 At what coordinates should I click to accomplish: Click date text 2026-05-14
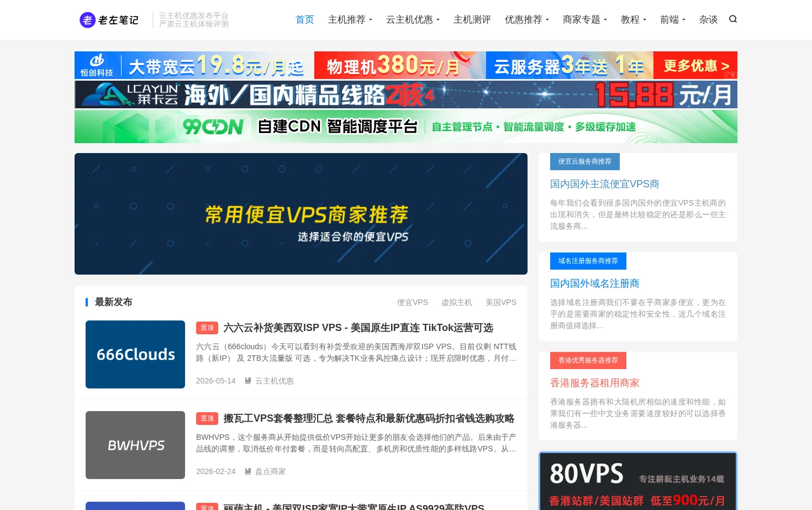click(x=216, y=381)
